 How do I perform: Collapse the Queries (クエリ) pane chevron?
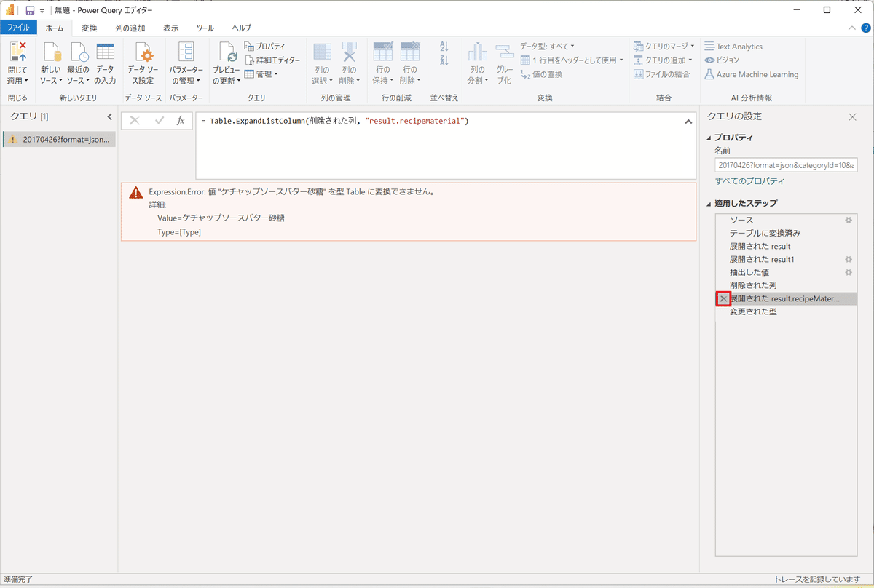[x=109, y=116]
